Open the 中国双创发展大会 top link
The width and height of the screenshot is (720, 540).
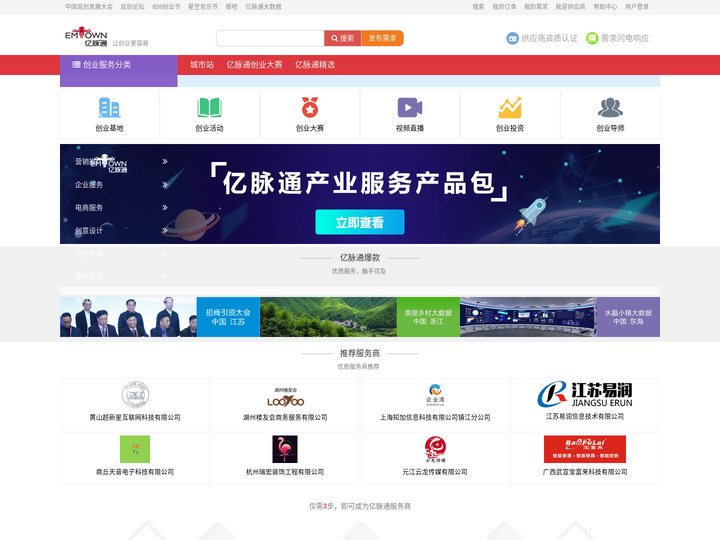(89, 6)
